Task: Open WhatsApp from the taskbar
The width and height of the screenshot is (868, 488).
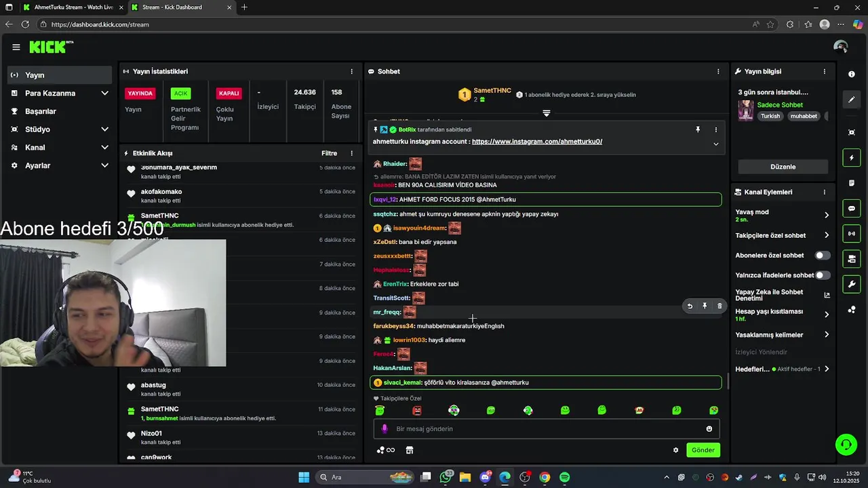Action: coord(446,477)
